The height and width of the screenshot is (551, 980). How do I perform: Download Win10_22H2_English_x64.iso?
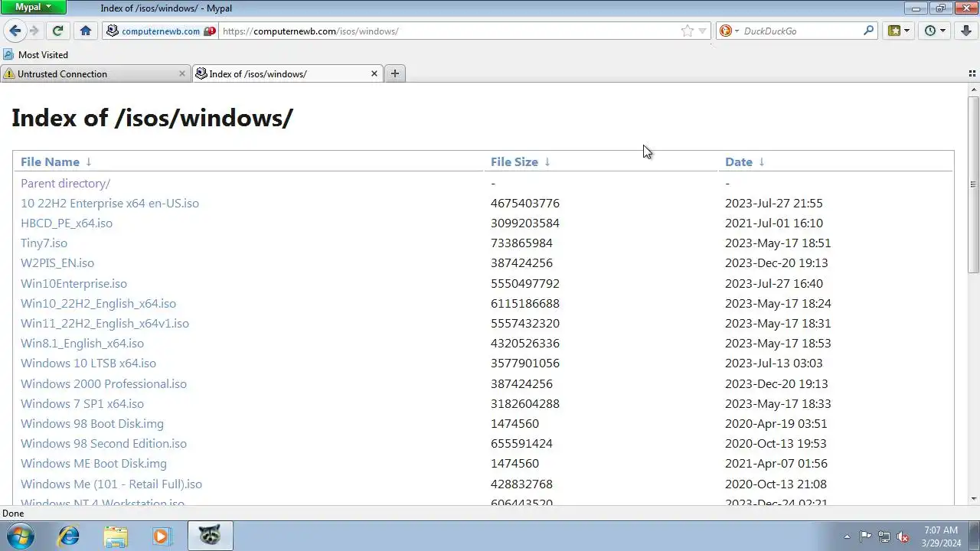pos(98,304)
